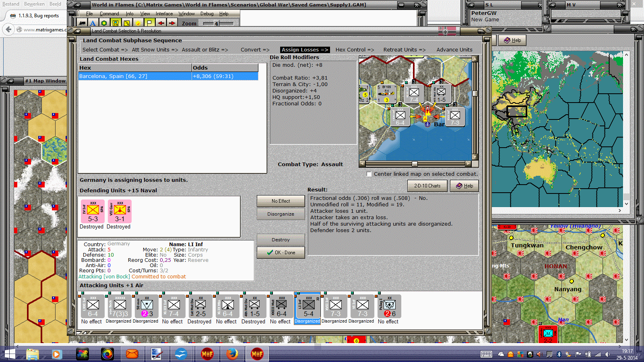Click the Hex column header

pos(135,68)
